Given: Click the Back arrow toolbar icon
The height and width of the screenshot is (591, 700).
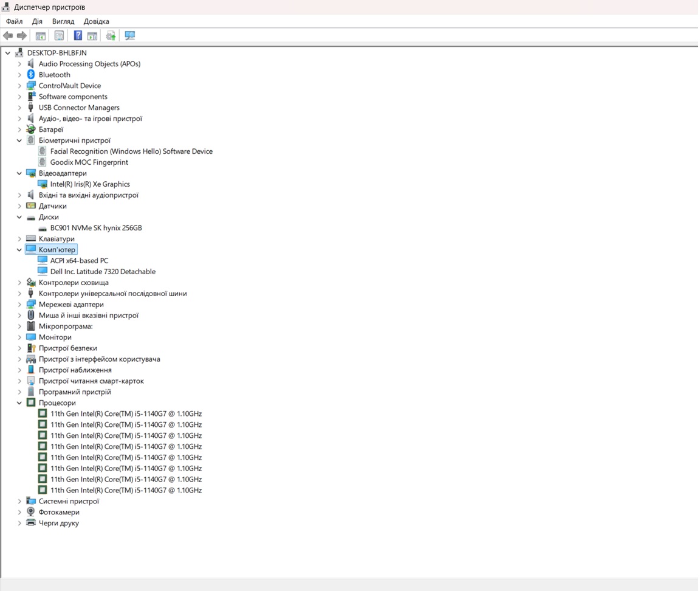Looking at the screenshot, I should coord(8,36).
